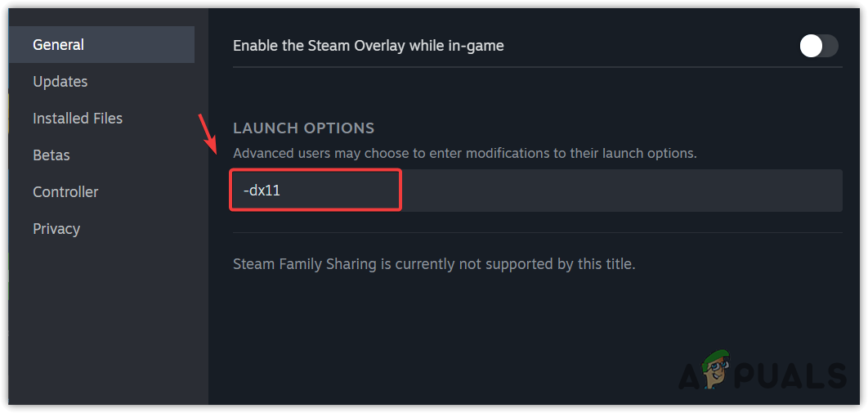Toggle the Steam Overlay while in-game switch
This screenshot has height=413, width=868.
[818, 46]
